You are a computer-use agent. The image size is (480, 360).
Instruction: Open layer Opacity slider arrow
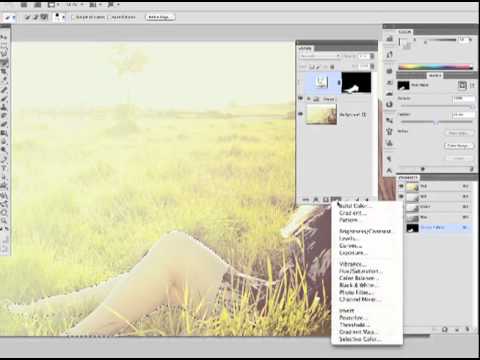(x=372, y=56)
